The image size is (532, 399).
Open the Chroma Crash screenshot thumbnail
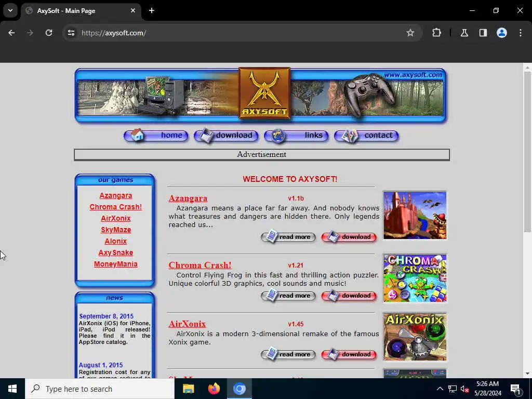(x=415, y=278)
